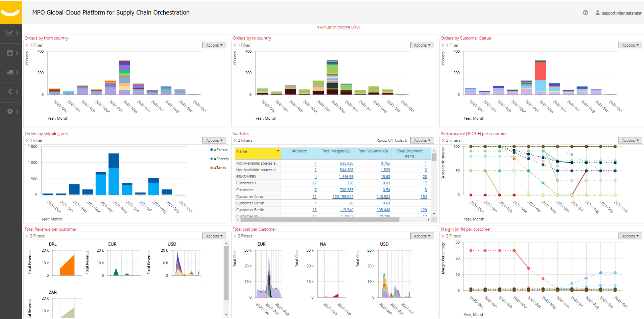Screen dimensions: 644x319
Task: Click the 15.63 volume value for BRAZIMPEX
Action: tap(385, 177)
